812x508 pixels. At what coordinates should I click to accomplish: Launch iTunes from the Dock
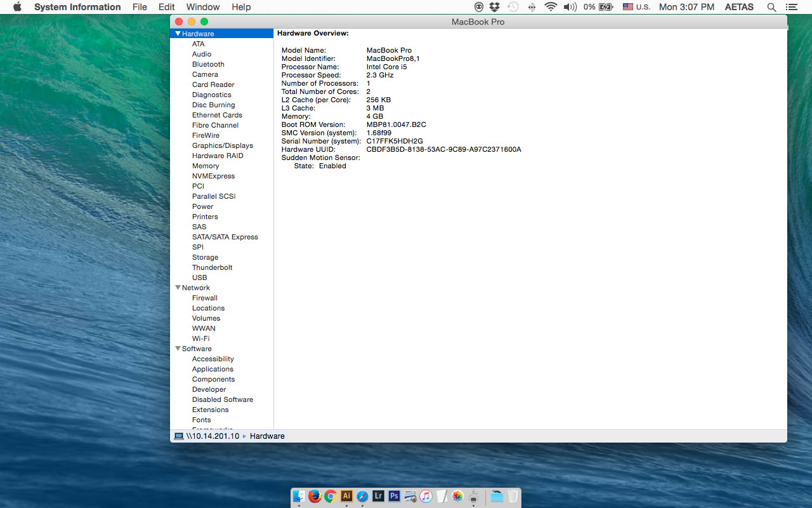coord(426,497)
